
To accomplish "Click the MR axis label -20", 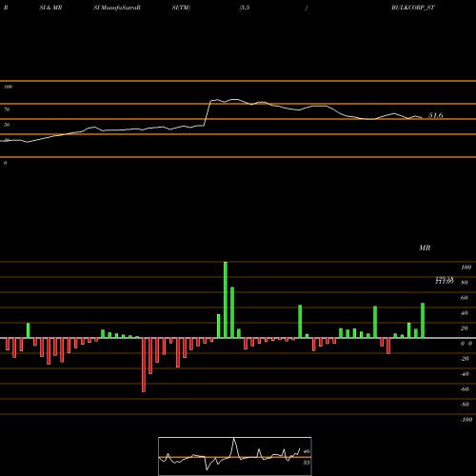I will point(465,359).
